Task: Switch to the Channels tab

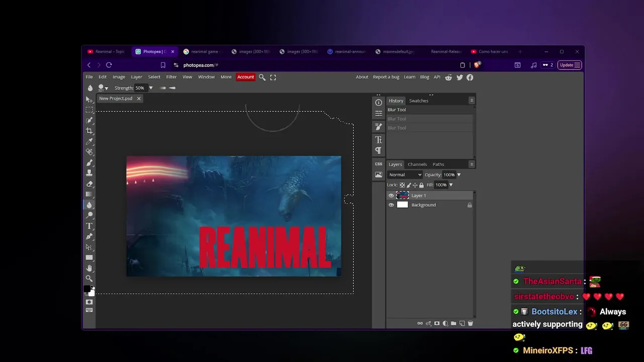Action: pyautogui.click(x=417, y=164)
